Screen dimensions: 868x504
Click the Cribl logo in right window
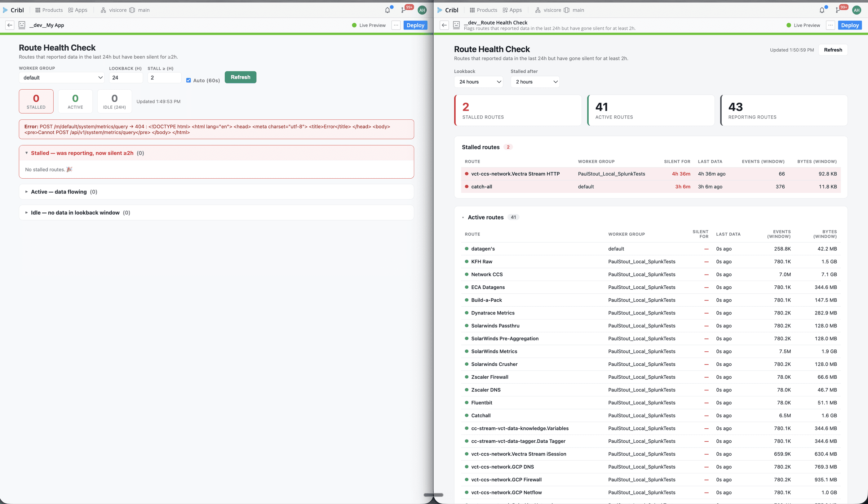pos(448,10)
